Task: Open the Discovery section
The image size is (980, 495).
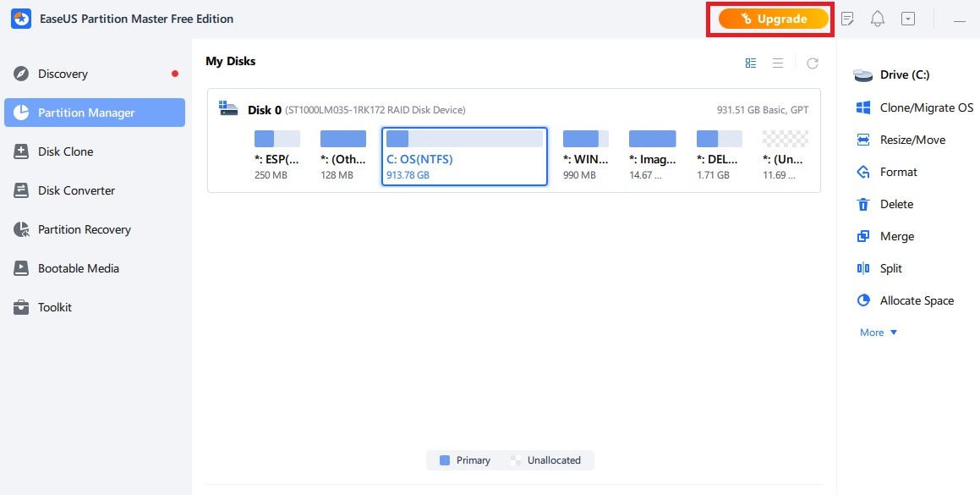Action: pyautogui.click(x=95, y=74)
